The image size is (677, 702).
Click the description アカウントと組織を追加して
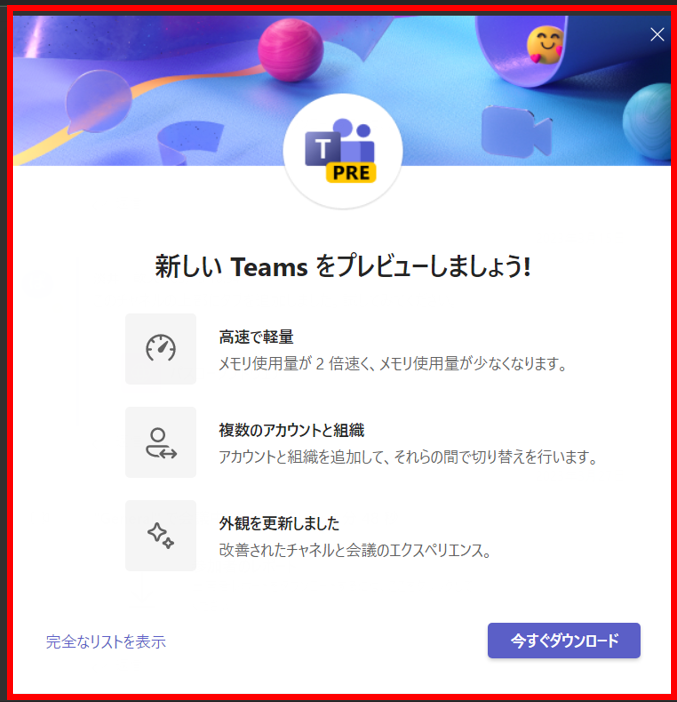tap(408, 457)
